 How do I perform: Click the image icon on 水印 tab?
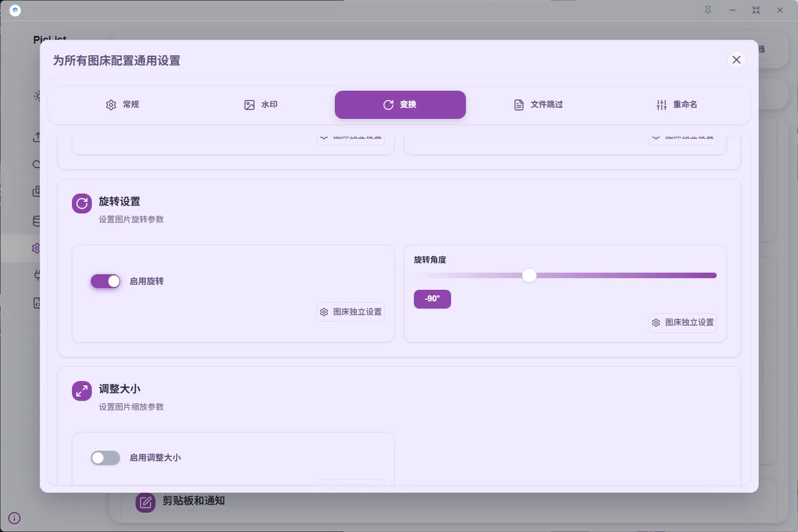pyautogui.click(x=250, y=105)
